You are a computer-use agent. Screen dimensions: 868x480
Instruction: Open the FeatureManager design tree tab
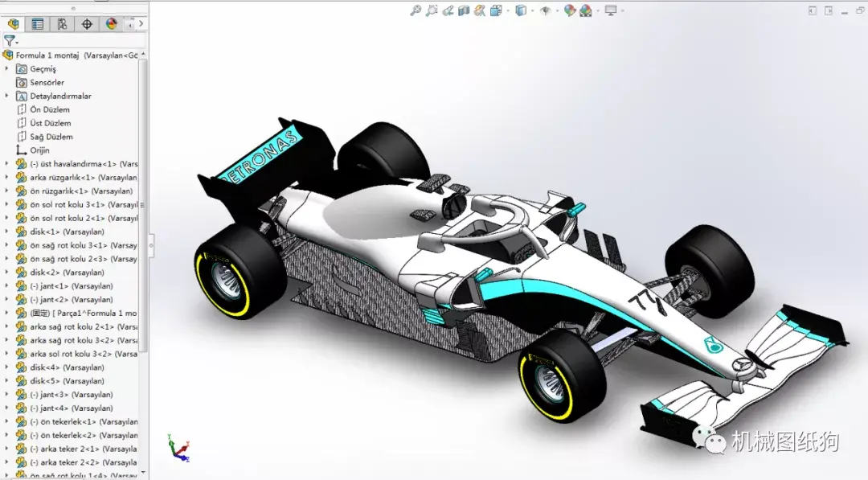[14, 24]
